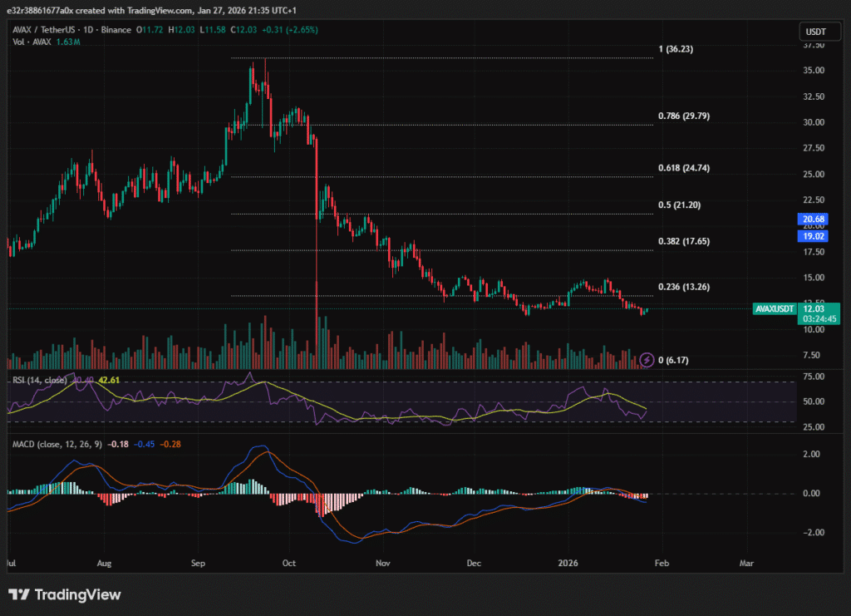The width and height of the screenshot is (851, 616).
Task: Select the RSI (14, close) indicator legend
Action: (x=38, y=381)
